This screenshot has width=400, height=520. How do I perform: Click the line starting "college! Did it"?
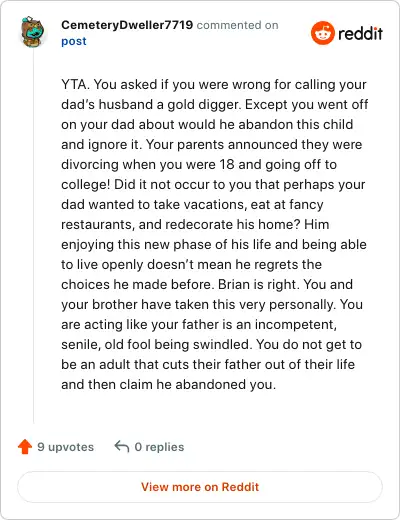213,184
